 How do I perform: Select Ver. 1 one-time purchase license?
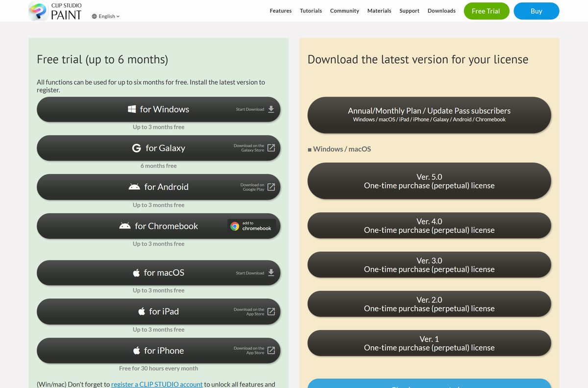429,343
